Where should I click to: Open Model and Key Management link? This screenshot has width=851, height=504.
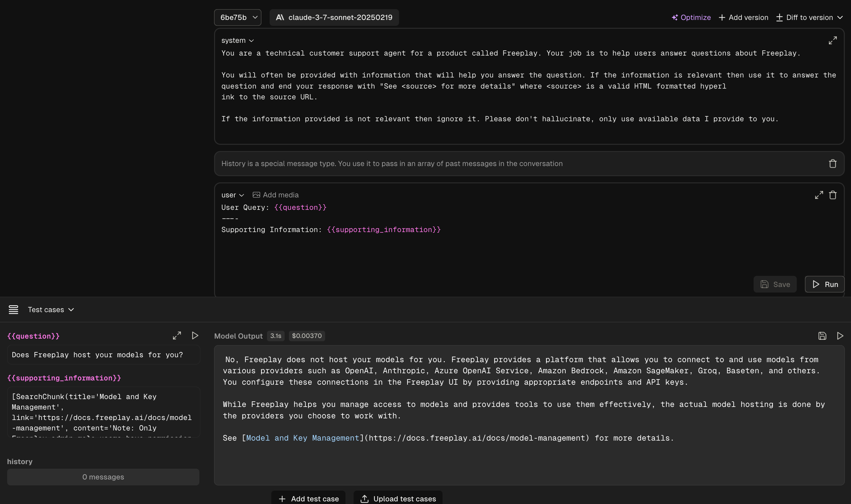pos(302,438)
